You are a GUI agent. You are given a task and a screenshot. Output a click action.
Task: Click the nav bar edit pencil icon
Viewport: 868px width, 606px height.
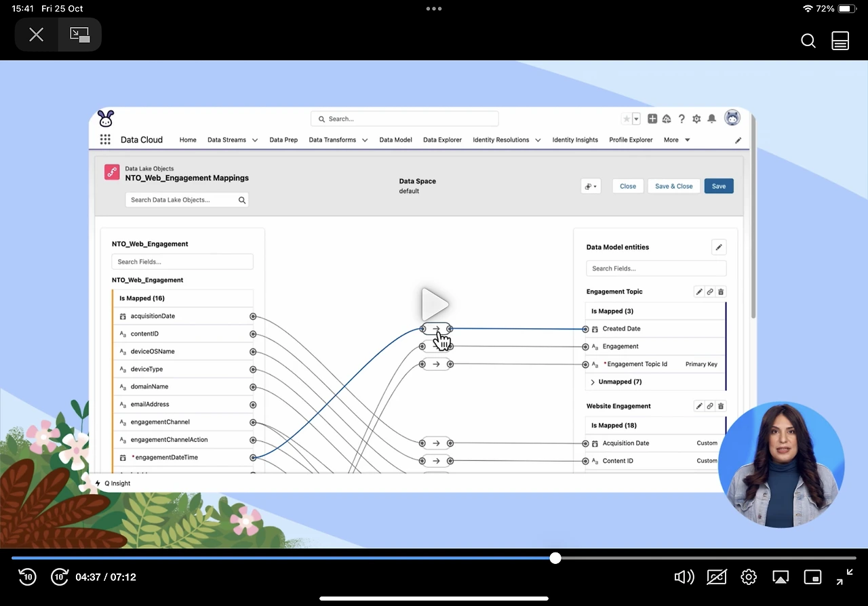(738, 140)
